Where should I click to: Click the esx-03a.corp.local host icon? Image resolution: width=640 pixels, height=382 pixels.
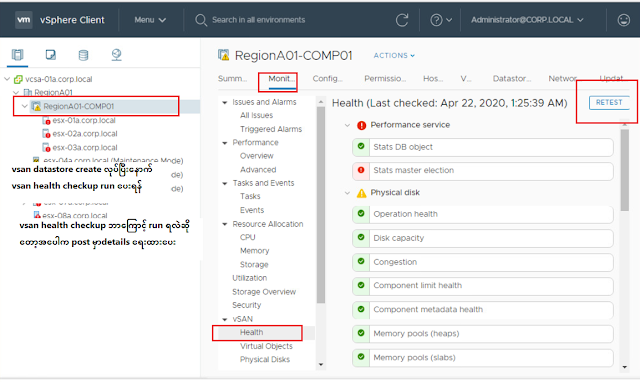(46, 147)
